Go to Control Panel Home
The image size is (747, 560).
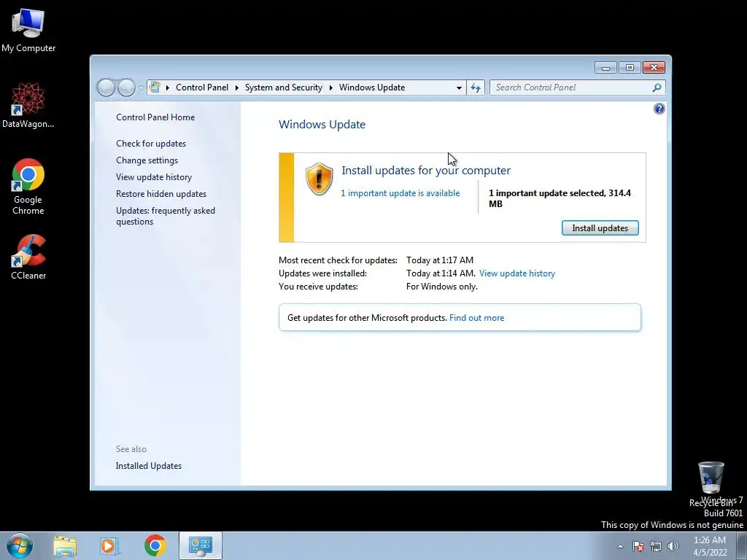point(155,117)
